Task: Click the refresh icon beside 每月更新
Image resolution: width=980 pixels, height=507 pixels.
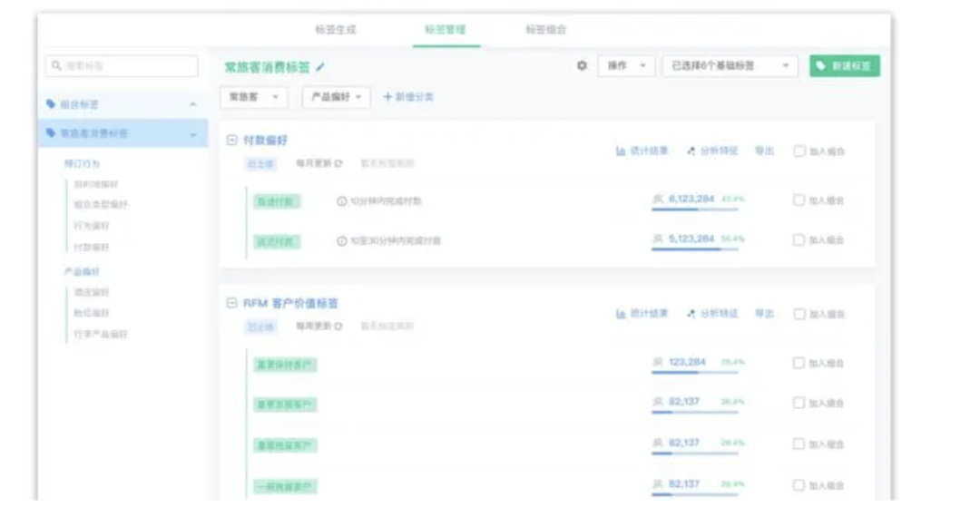Action: point(338,163)
